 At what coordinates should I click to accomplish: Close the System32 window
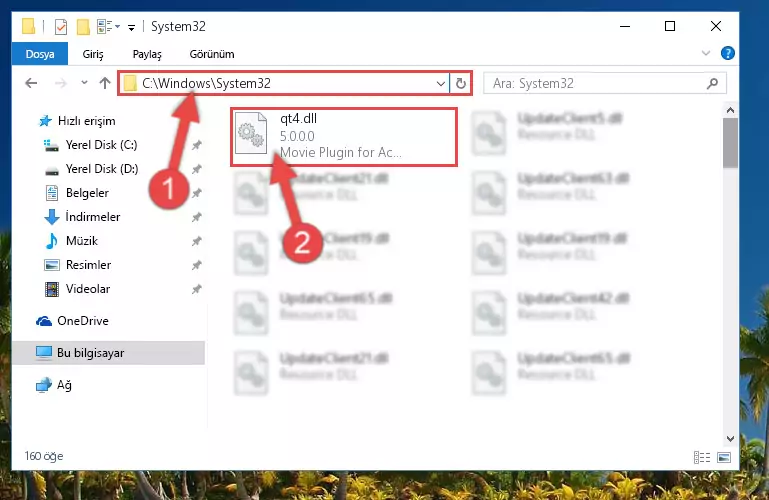pos(716,26)
